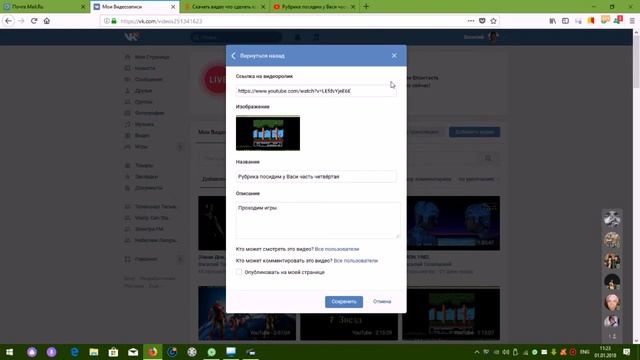Click the green padlock site security icon
The image size is (640, 360).
point(114,21)
